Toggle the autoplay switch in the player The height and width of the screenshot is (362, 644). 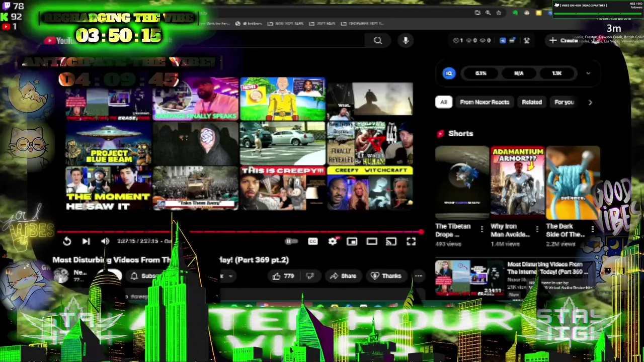point(291,241)
